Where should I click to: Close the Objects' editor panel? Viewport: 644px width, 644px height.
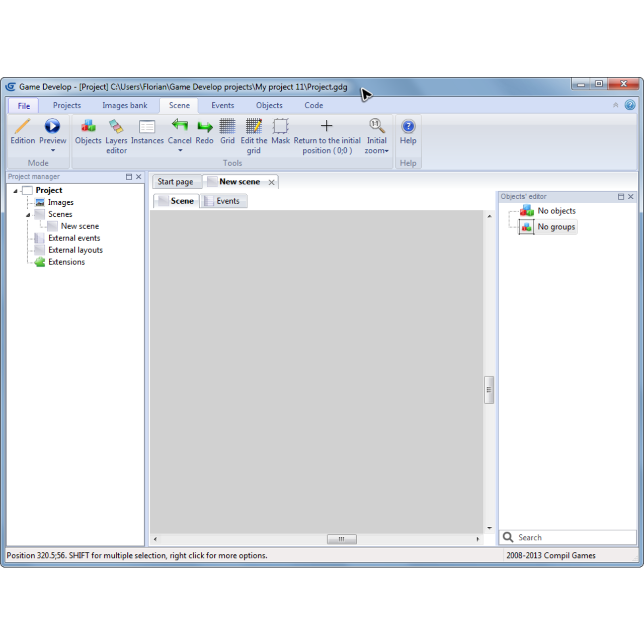(x=630, y=197)
